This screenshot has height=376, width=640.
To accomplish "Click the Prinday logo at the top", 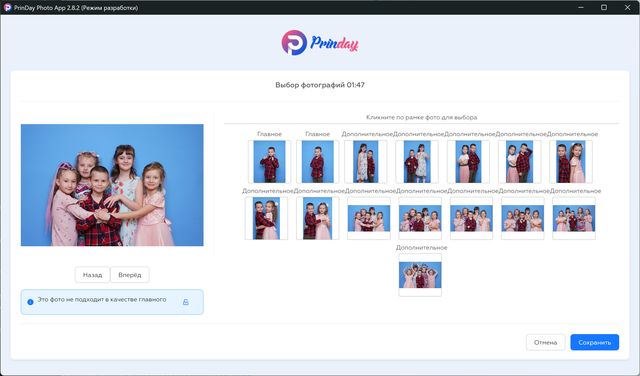I will coord(320,42).
